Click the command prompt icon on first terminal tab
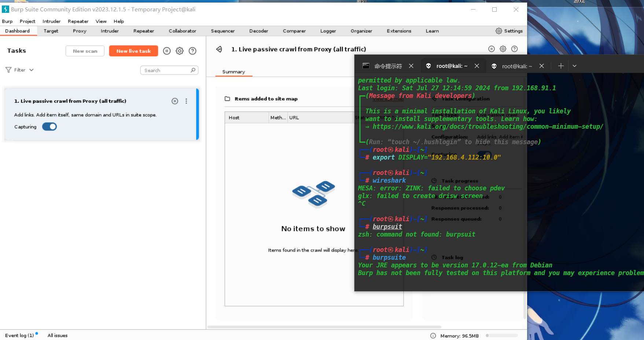 click(x=366, y=66)
